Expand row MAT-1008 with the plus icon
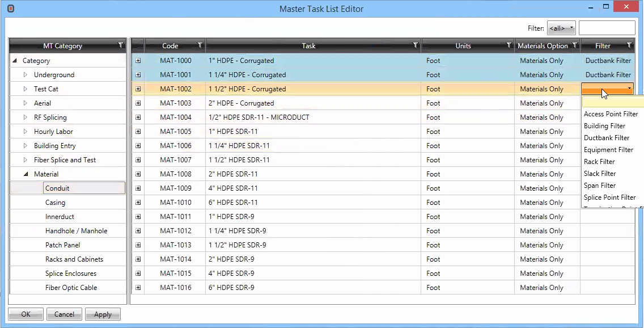This screenshot has width=644, height=328. point(138,174)
